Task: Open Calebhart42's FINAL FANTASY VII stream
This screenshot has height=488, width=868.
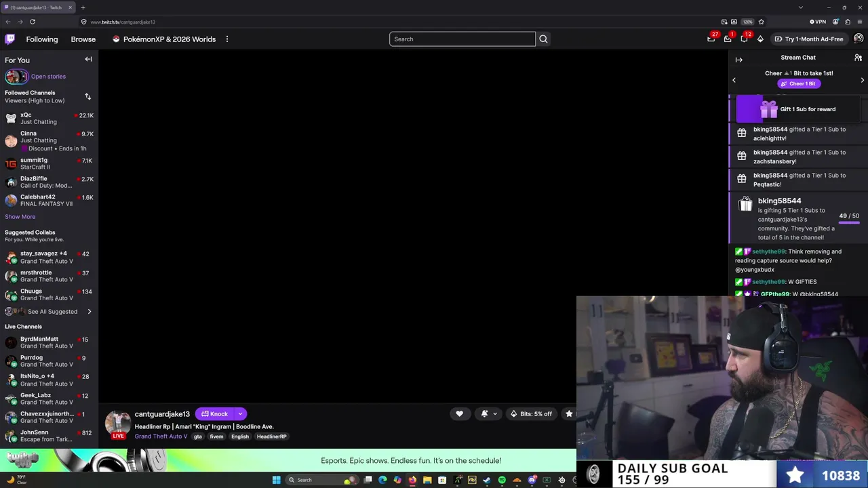Action: pyautogui.click(x=49, y=200)
